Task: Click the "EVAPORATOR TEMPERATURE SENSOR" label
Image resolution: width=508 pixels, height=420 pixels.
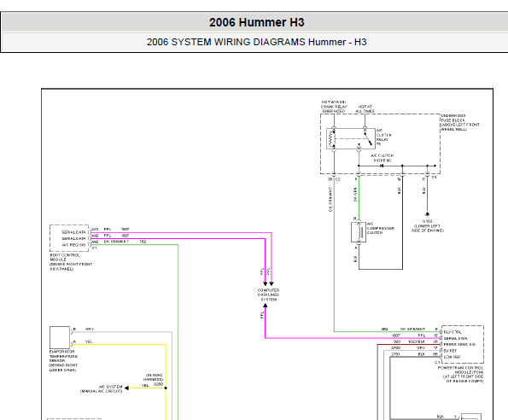Action: click(63, 356)
